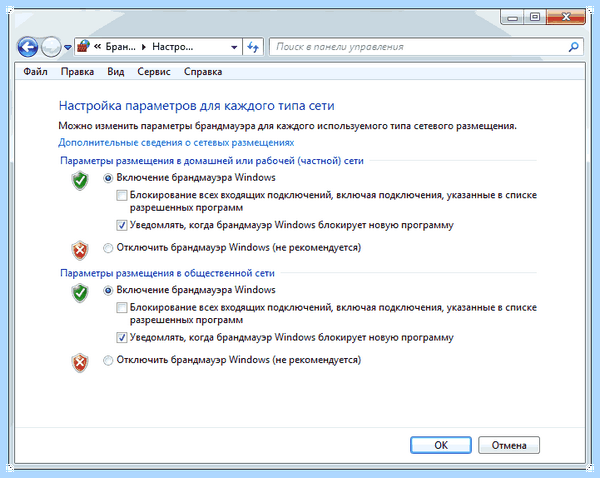Click 'Параметры размещения в общественной сети' section title

[x=168, y=273]
